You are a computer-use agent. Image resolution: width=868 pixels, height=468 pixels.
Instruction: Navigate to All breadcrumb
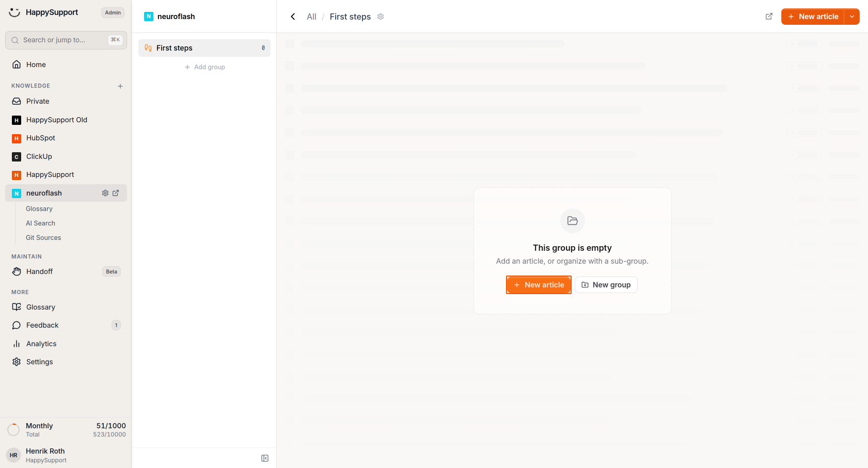tap(311, 17)
